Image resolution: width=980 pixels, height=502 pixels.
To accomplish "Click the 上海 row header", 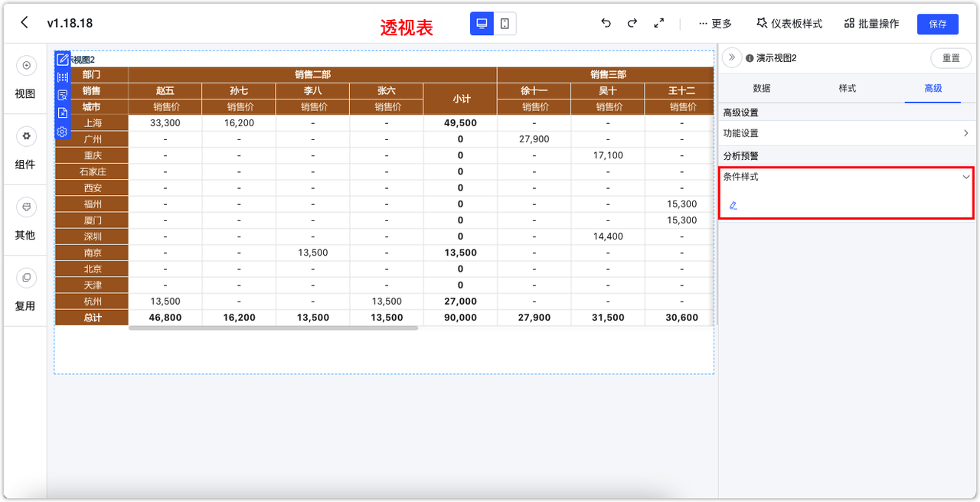I will click(92, 122).
